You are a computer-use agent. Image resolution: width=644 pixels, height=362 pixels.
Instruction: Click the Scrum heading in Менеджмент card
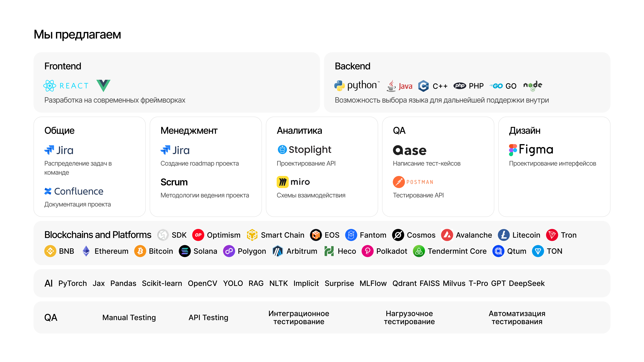click(x=174, y=182)
